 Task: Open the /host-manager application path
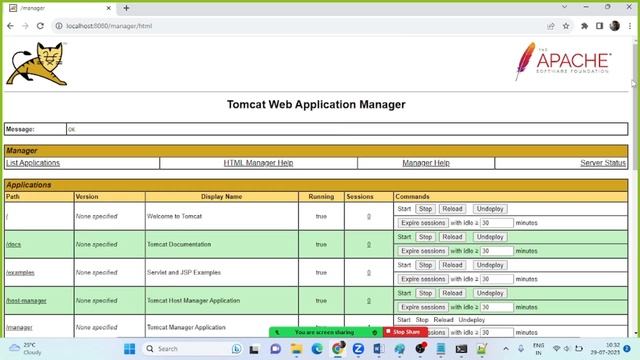[x=26, y=301]
